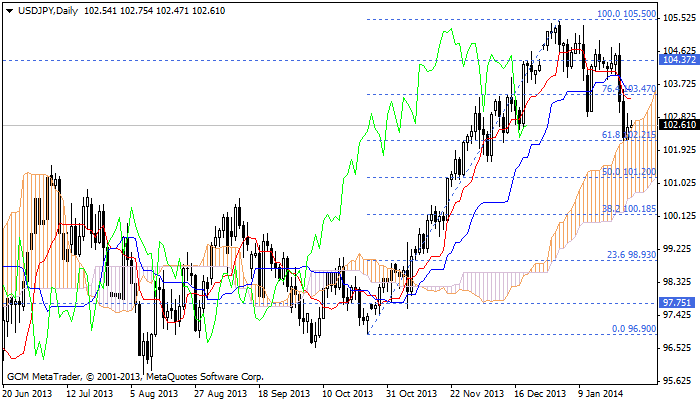Click the 105.525 price scale value
This screenshot has height=402, width=700.
[679, 18]
